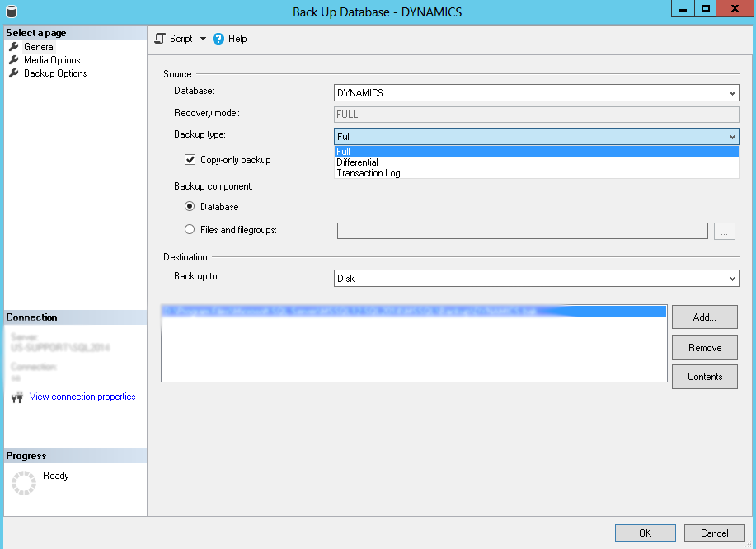Screen dimensions: 756x549
Task: Minimize the Back Up Database window
Action: 683,9
